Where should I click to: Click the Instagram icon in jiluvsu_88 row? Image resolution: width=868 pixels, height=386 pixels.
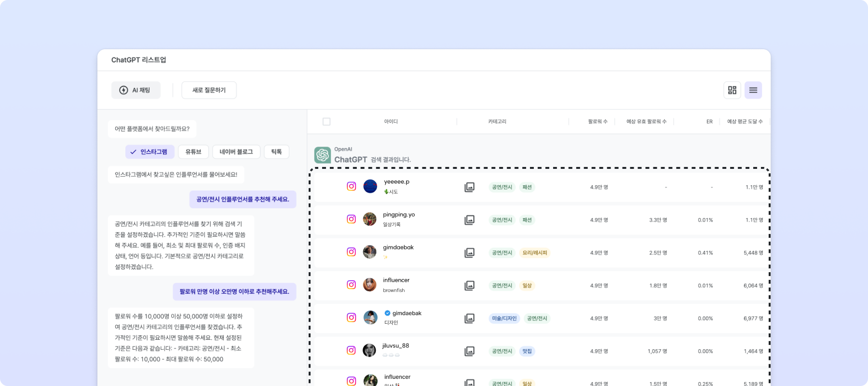point(352,350)
